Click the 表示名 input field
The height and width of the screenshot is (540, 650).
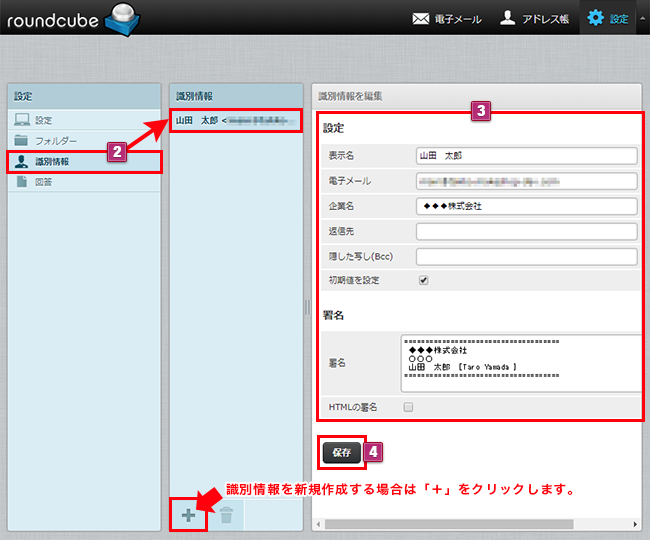tap(526, 156)
